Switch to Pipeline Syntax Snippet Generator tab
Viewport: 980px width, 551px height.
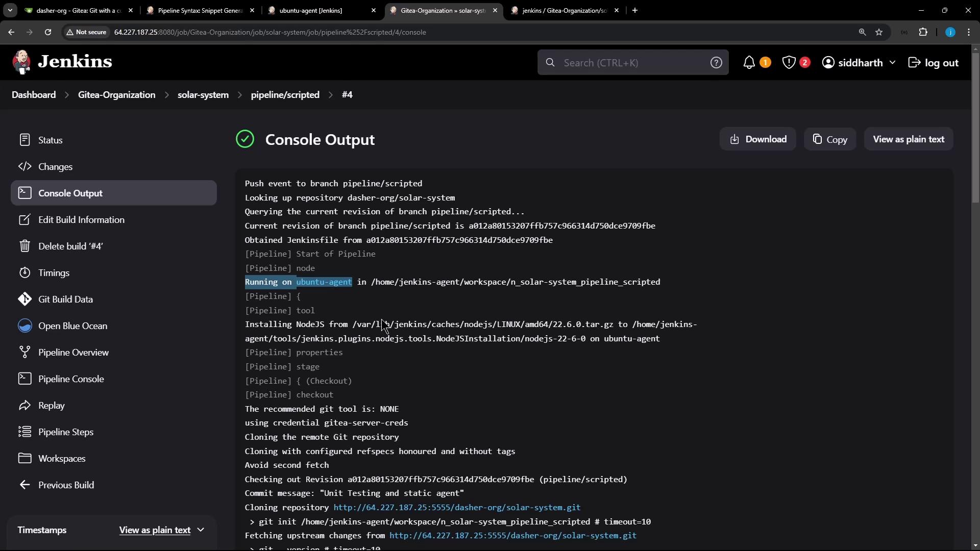pyautogui.click(x=200, y=10)
